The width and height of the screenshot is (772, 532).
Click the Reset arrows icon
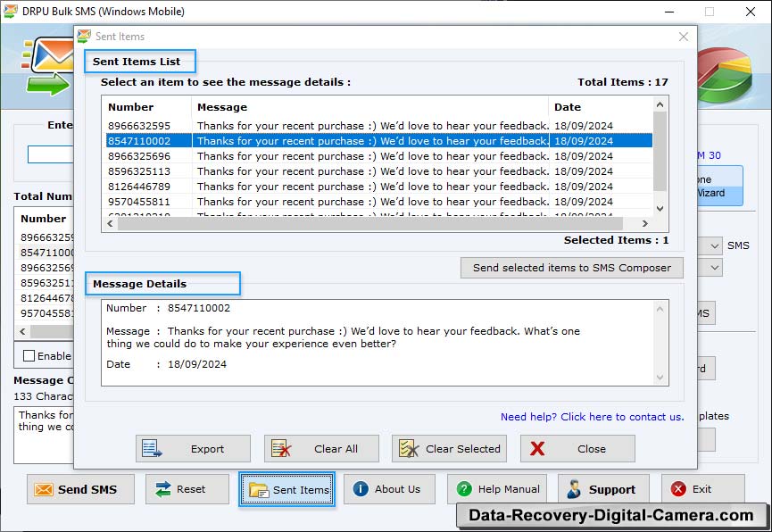pyautogui.click(x=162, y=489)
